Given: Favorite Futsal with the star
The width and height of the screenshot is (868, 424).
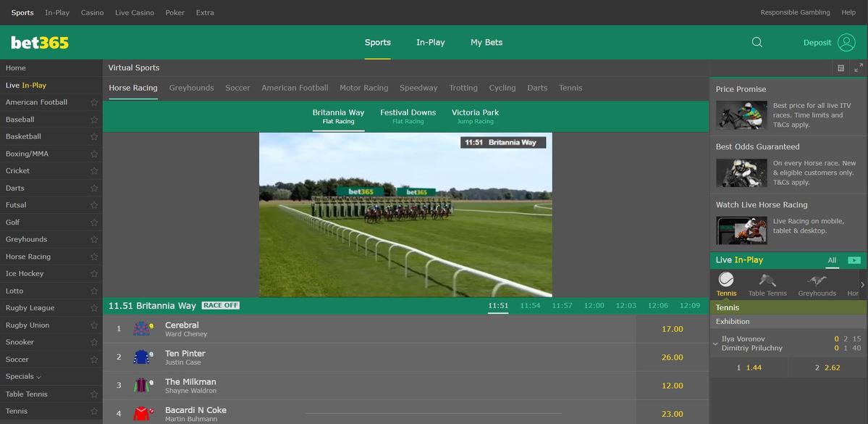Looking at the screenshot, I should point(94,205).
